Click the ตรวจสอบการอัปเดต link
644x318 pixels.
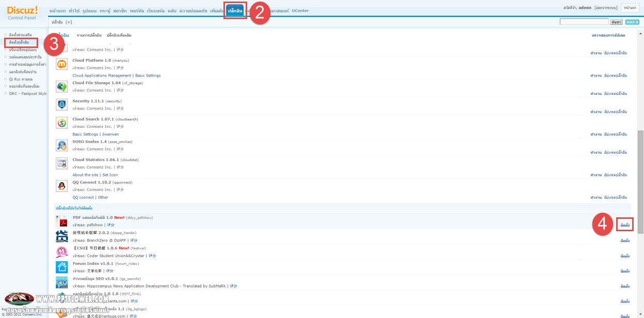[608, 35]
